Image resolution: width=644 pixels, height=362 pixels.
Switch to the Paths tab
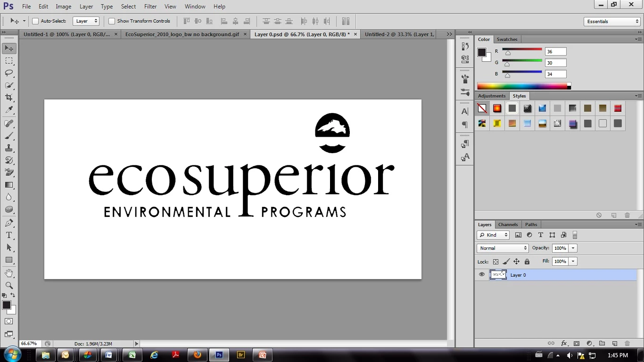[x=531, y=224]
